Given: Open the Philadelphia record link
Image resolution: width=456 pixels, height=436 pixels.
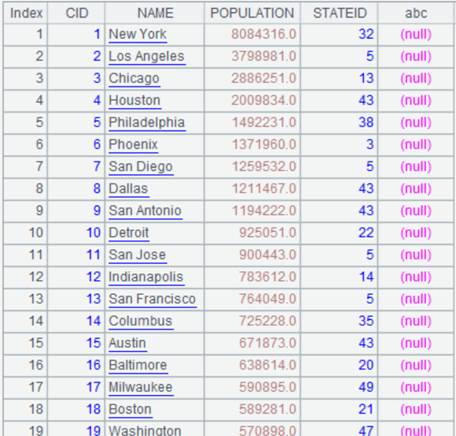Looking at the screenshot, I should point(147,122).
